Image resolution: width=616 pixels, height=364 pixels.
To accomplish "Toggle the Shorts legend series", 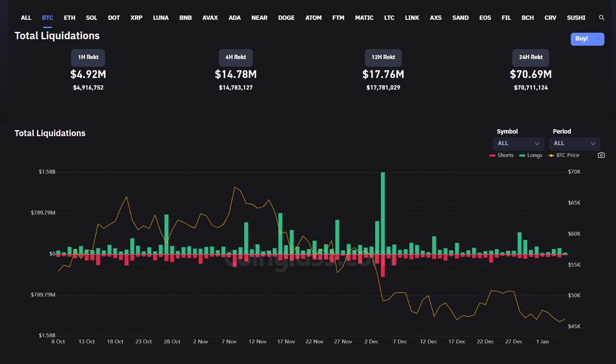I will click(x=501, y=155).
